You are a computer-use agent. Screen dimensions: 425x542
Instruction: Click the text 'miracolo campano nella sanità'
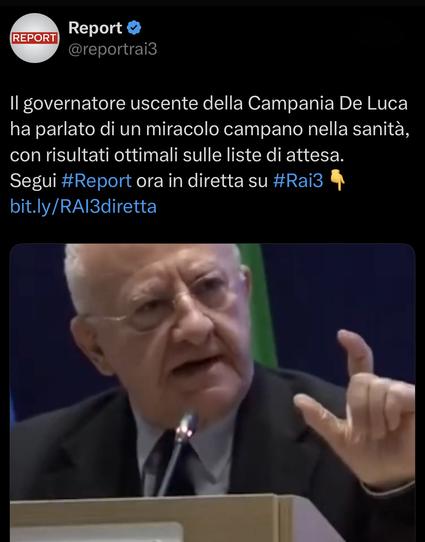[275, 129]
